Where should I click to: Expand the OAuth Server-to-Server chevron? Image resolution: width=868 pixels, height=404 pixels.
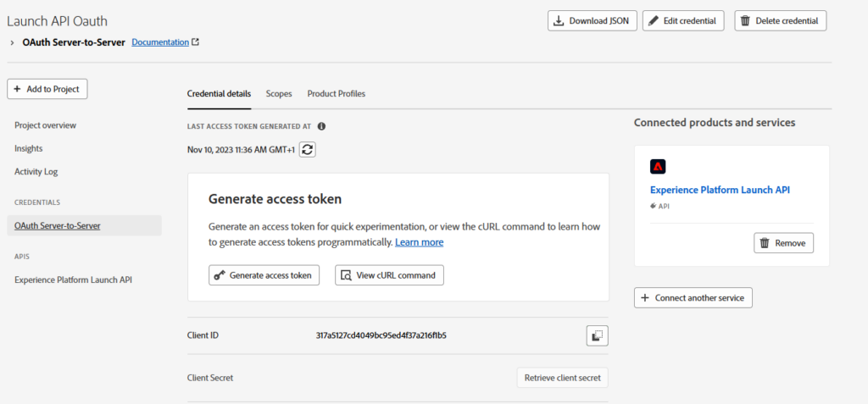point(13,42)
